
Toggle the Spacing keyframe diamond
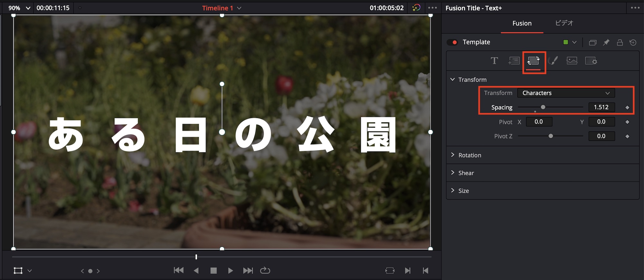pos(627,107)
